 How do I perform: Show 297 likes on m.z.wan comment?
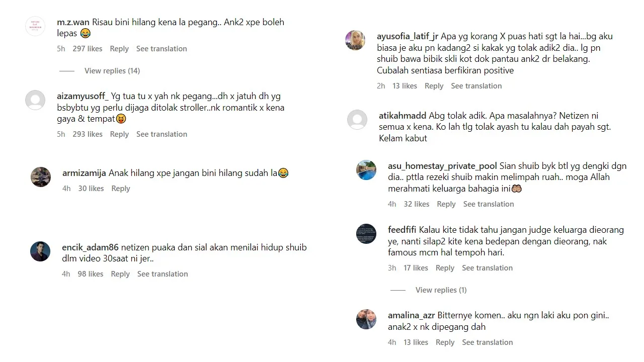[x=88, y=49]
